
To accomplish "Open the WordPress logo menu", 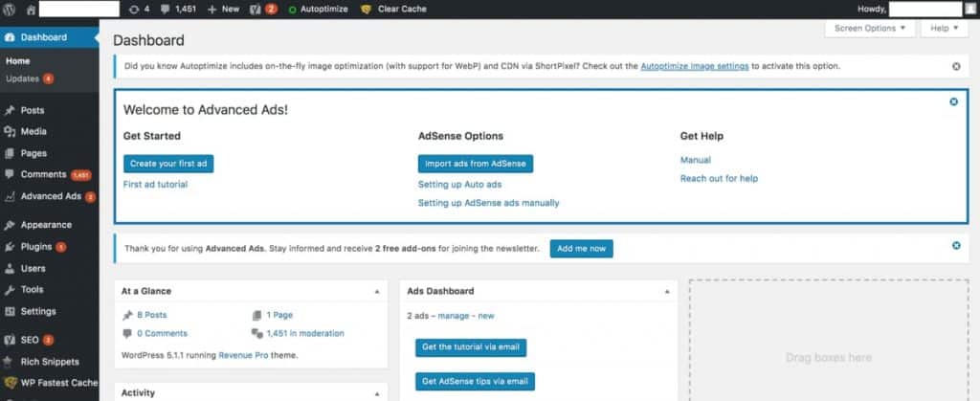I will (x=9, y=10).
